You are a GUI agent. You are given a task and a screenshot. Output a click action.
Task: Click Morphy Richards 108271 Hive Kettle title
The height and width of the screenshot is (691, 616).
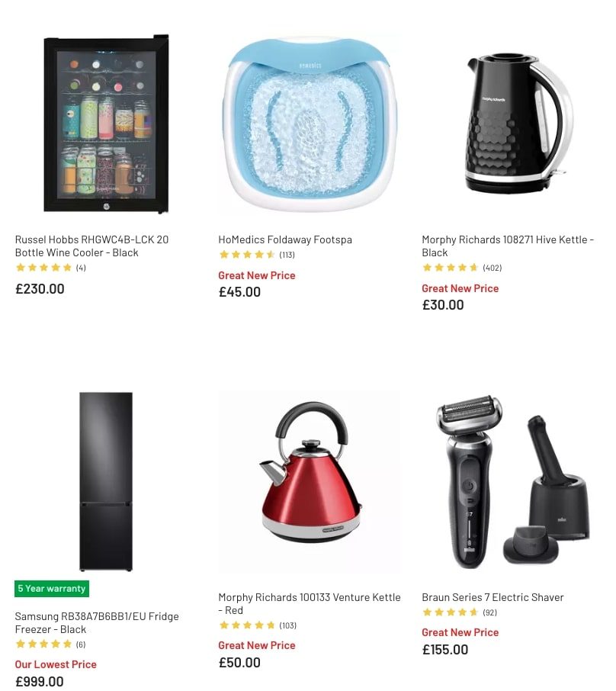508,246
